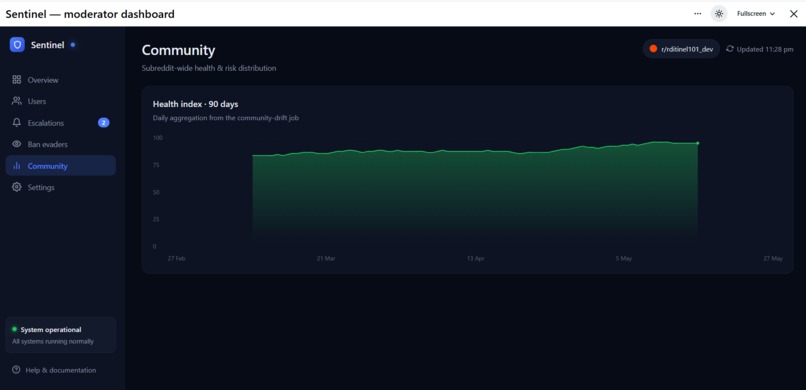
Task: Click the 100 y-axis value
Action: (157, 138)
